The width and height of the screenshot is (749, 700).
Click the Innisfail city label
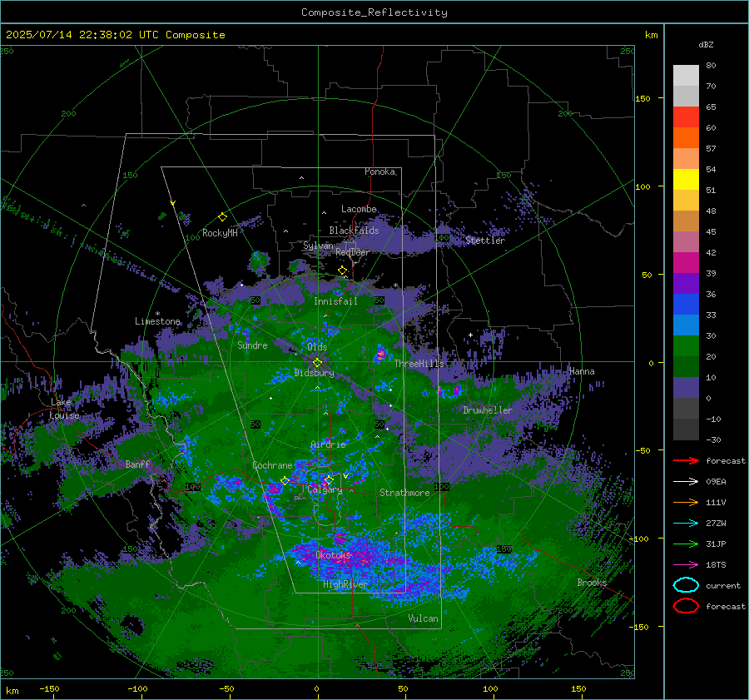coord(335,301)
